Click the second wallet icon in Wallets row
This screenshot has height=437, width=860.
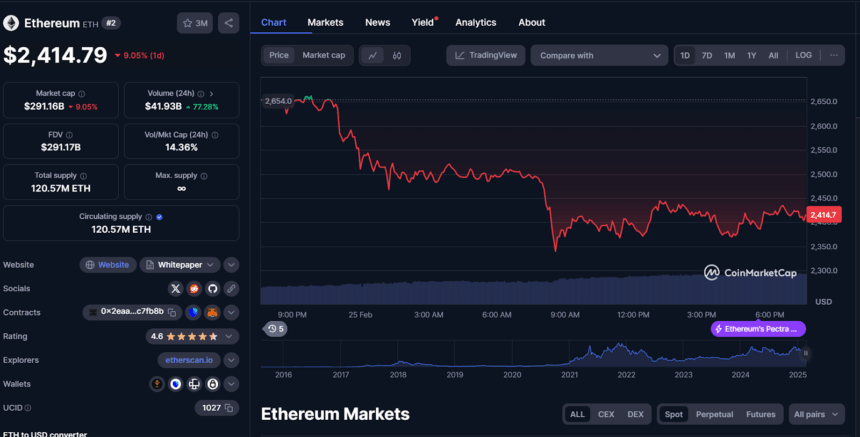pos(176,384)
